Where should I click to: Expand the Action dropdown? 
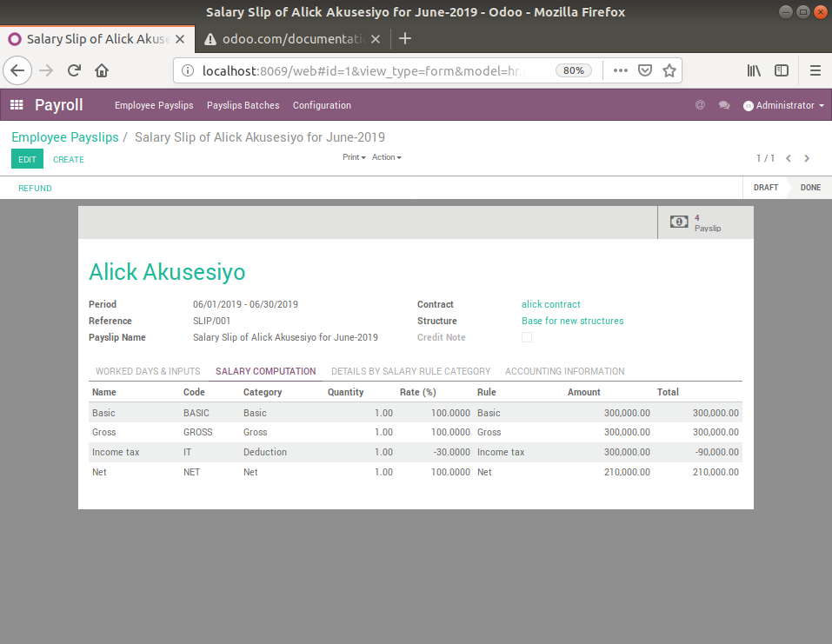(x=386, y=157)
